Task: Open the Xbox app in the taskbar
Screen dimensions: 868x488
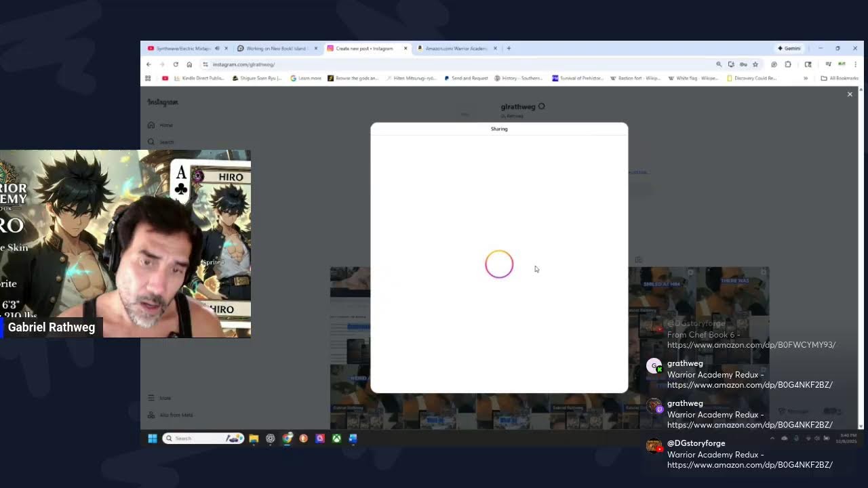Action: click(336, 439)
